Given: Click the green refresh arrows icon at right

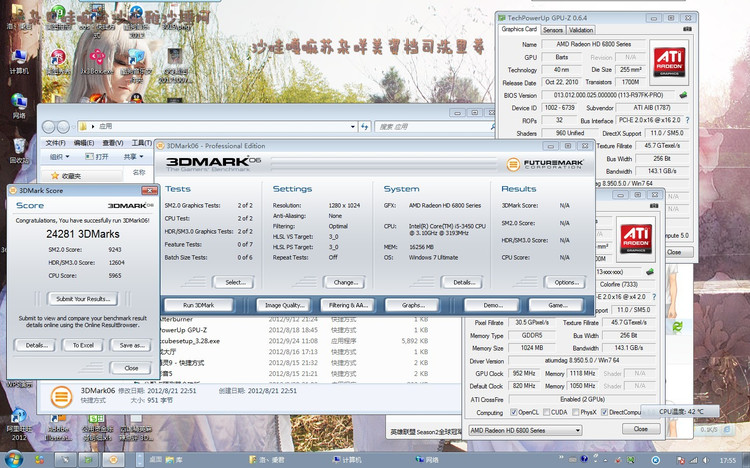Looking at the screenshot, I should 677,327.
